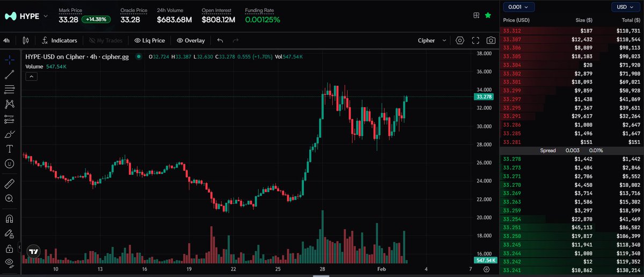Toggle the Overlay visibility

[191, 40]
